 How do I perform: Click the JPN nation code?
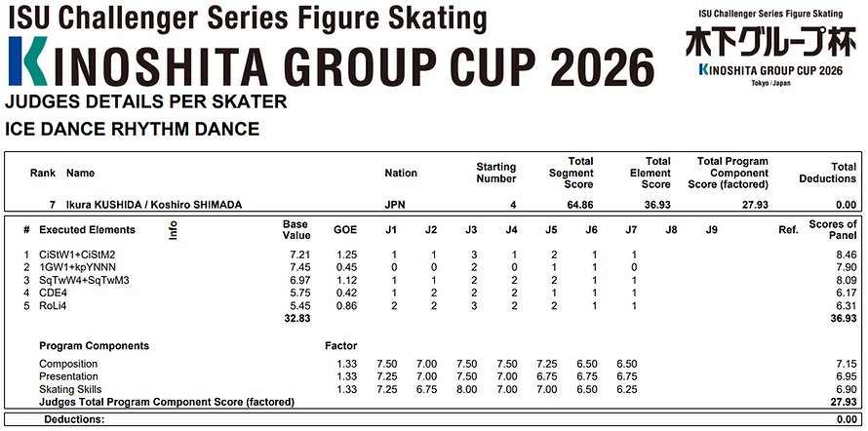pos(395,205)
